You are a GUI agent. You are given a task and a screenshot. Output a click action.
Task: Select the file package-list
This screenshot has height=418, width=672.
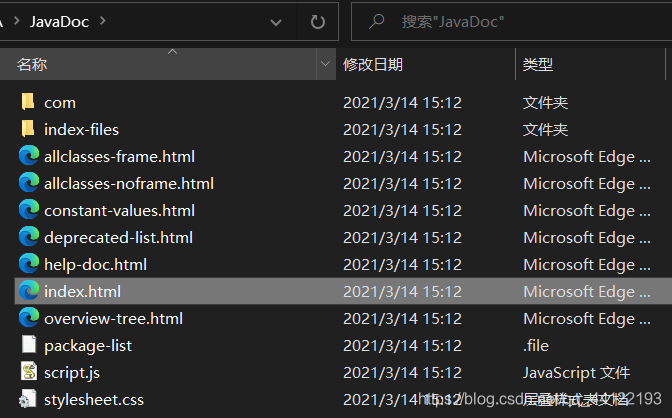click(88, 346)
